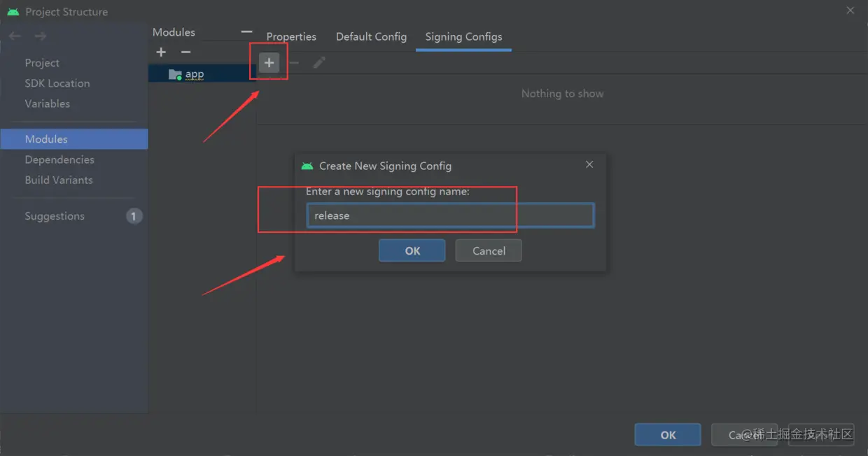Open Variables in the sidebar
868x456 pixels.
(48, 104)
